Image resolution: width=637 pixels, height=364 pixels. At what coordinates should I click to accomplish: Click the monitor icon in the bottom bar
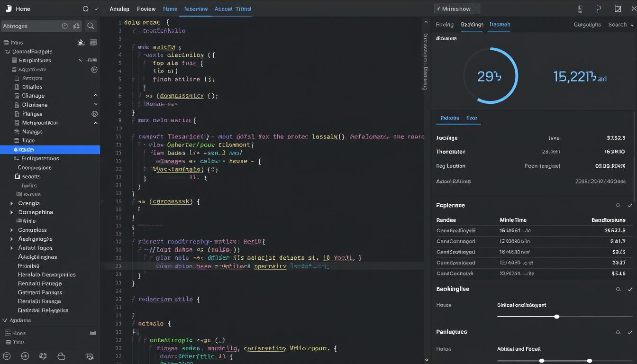click(x=89, y=356)
